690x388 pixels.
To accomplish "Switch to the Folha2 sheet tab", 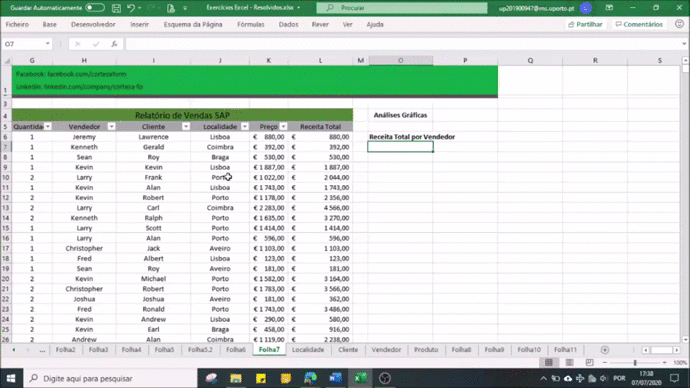I will tap(66, 350).
